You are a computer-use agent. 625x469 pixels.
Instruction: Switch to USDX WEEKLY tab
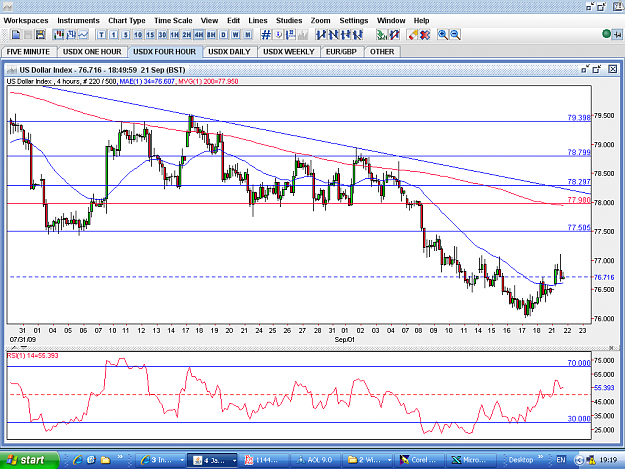(289, 52)
